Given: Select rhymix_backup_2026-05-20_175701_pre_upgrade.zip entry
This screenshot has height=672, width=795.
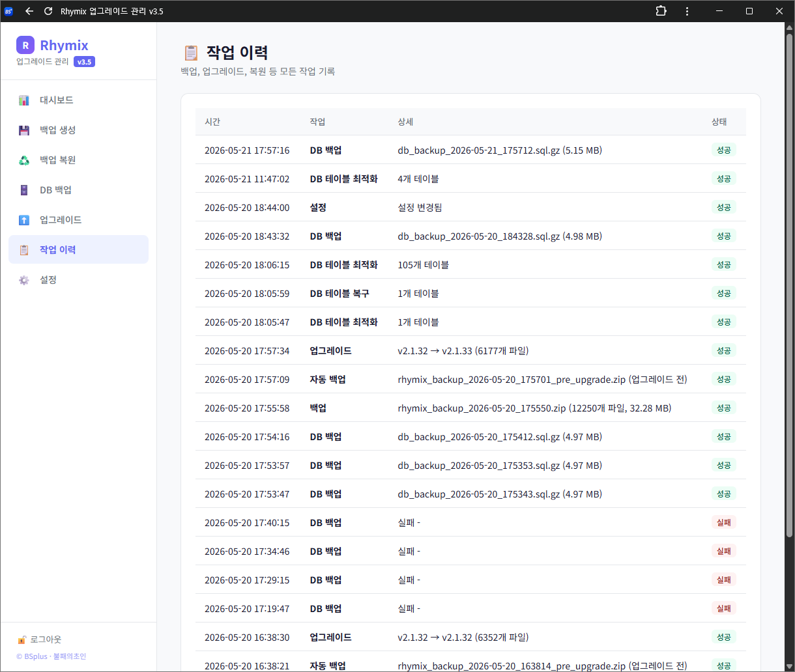Looking at the screenshot, I should (542, 380).
